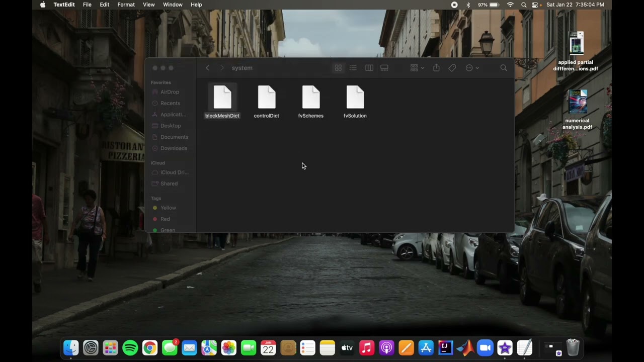Image resolution: width=644 pixels, height=362 pixels.
Task: Open the File menu in menu bar
Action: click(x=87, y=5)
